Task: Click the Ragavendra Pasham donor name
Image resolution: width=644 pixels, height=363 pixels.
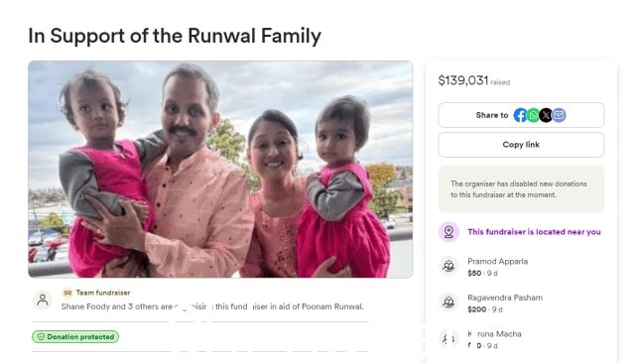Action: [x=505, y=298]
